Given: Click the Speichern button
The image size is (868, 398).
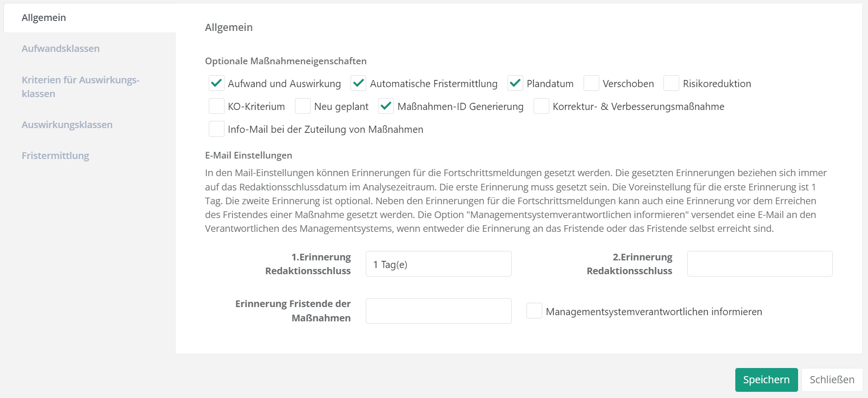Looking at the screenshot, I should pos(766,380).
